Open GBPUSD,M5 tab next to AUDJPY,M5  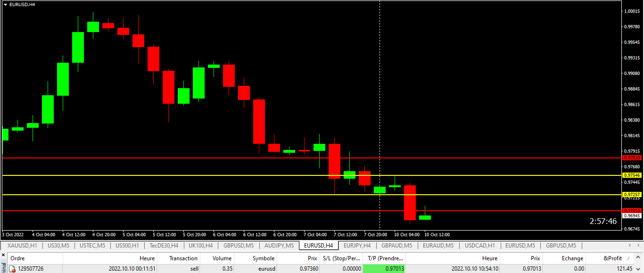238,246
